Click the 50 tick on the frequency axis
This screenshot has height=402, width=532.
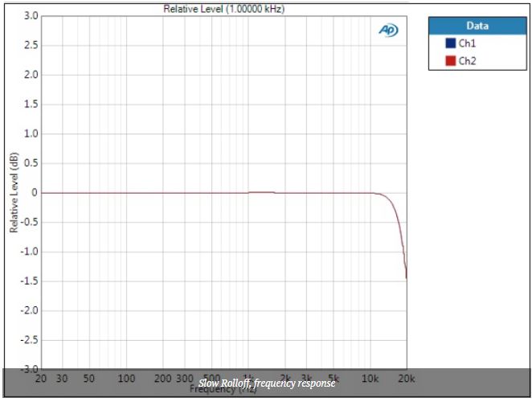click(x=89, y=378)
